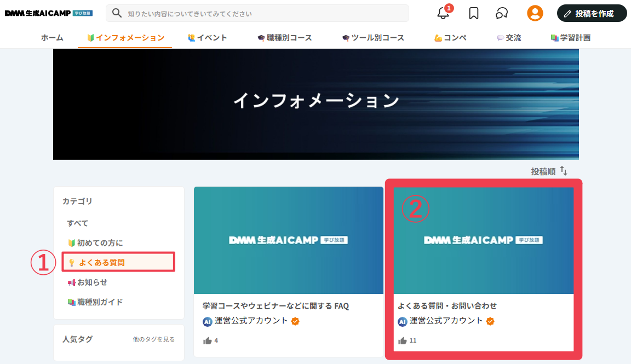Open FAQ card thumbnail image

(x=289, y=240)
